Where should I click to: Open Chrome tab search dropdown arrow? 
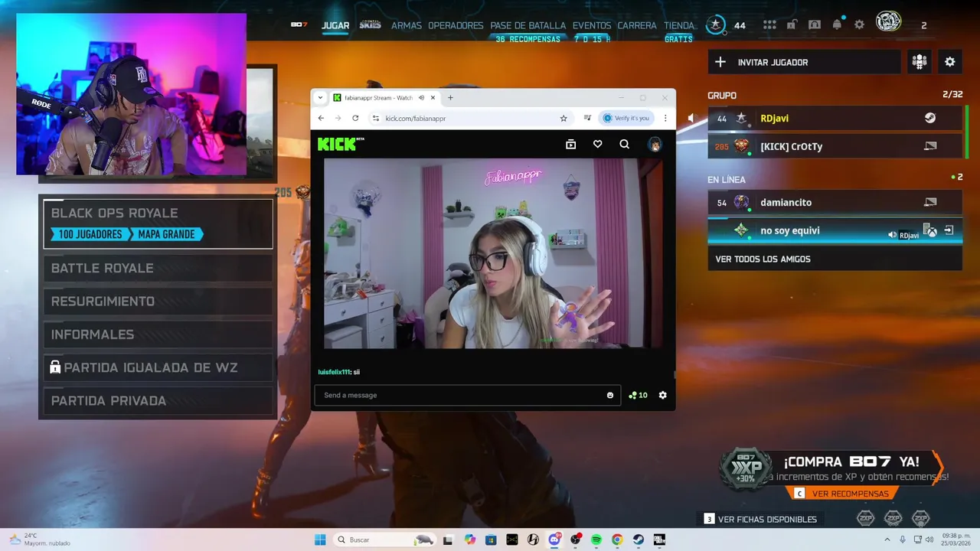(320, 98)
